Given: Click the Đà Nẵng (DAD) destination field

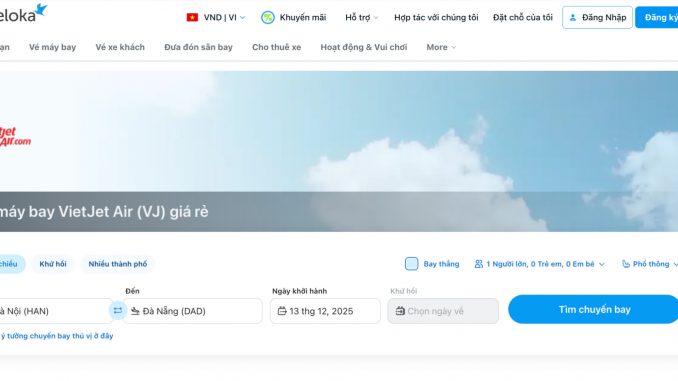Looking at the screenshot, I should click(x=192, y=311).
